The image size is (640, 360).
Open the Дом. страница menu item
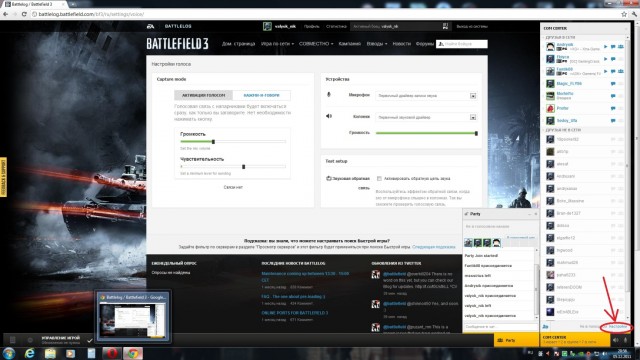click(238, 44)
